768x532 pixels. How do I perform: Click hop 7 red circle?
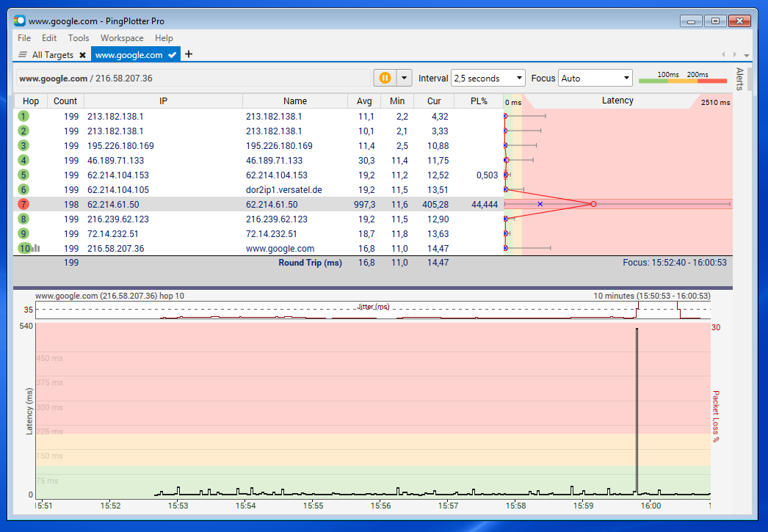tap(23, 204)
